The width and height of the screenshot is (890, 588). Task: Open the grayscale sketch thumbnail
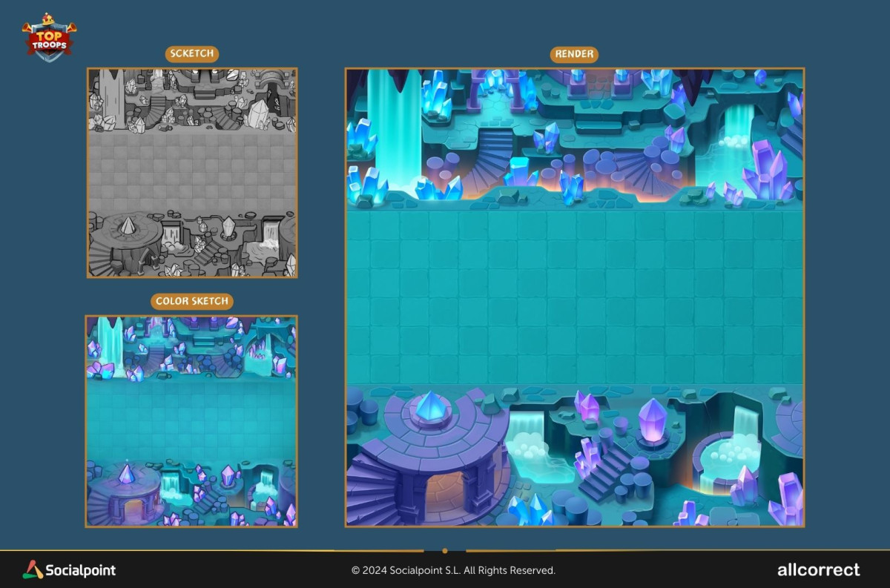click(x=192, y=173)
